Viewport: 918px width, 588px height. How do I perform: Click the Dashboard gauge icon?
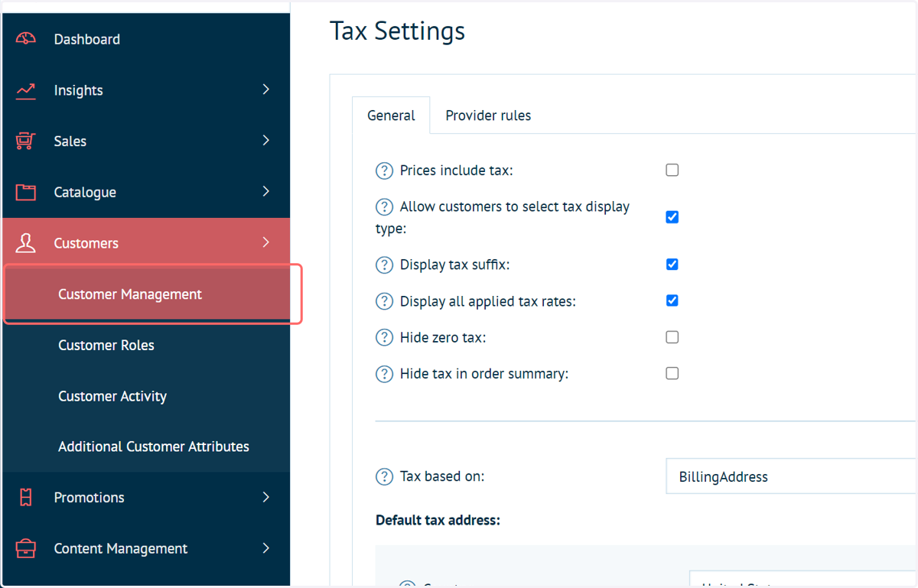tap(26, 39)
